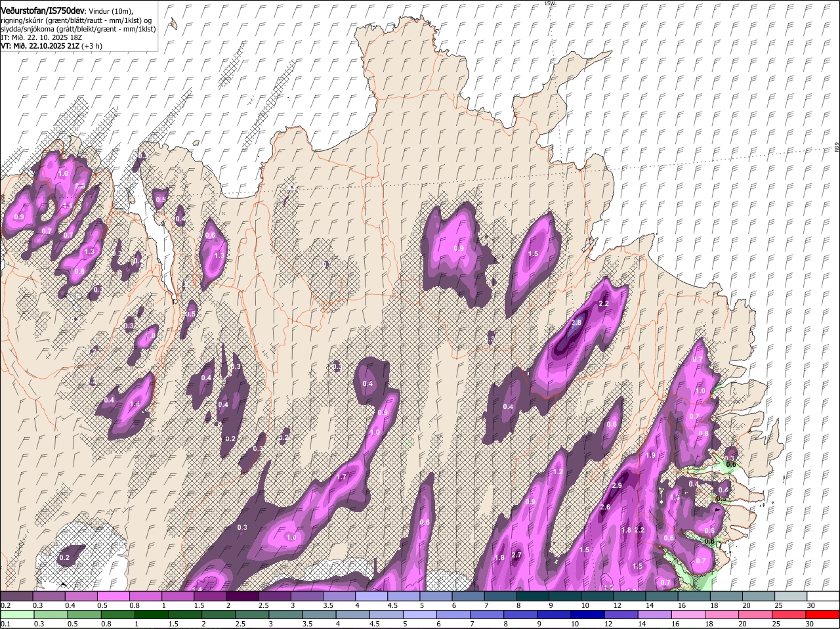Pick the dark purple upper swatch between 2 and 2.5
Screen dimensions: 840x629
click(242, 596)
